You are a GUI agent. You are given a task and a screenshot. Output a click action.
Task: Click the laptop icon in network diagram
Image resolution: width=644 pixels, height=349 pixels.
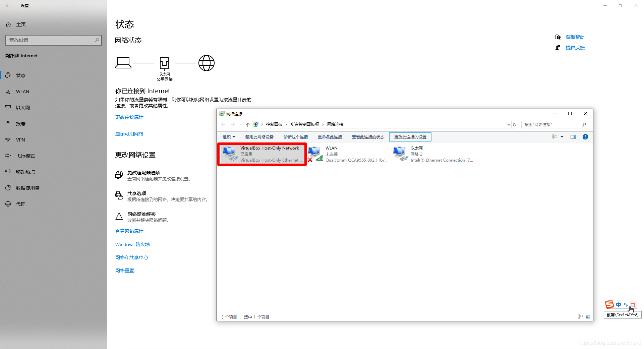123,63
